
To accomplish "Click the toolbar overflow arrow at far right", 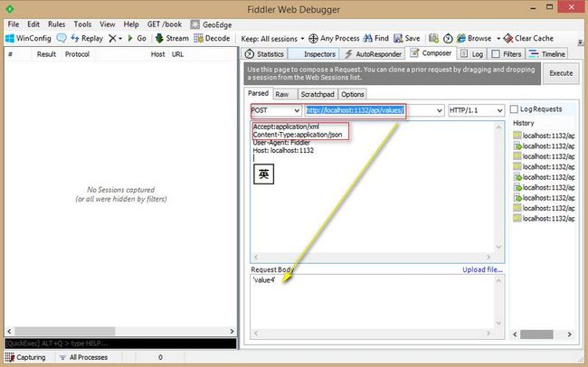I will click(x=581, y=42).
